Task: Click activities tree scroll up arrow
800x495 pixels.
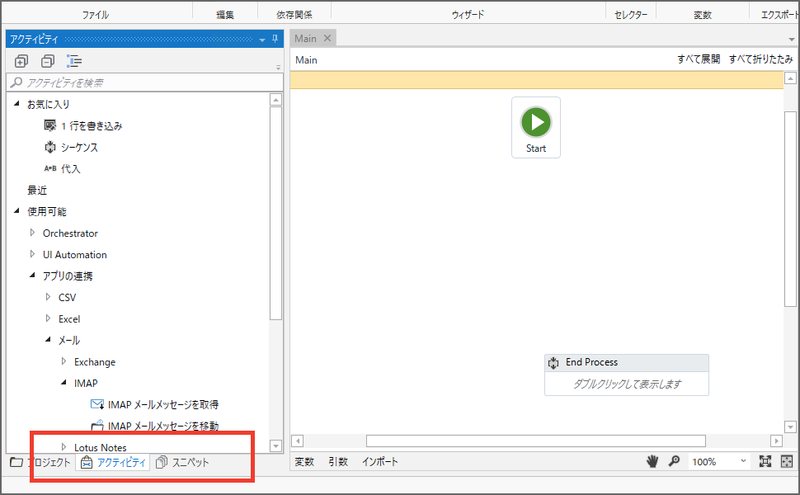Action: coord(276,100)
